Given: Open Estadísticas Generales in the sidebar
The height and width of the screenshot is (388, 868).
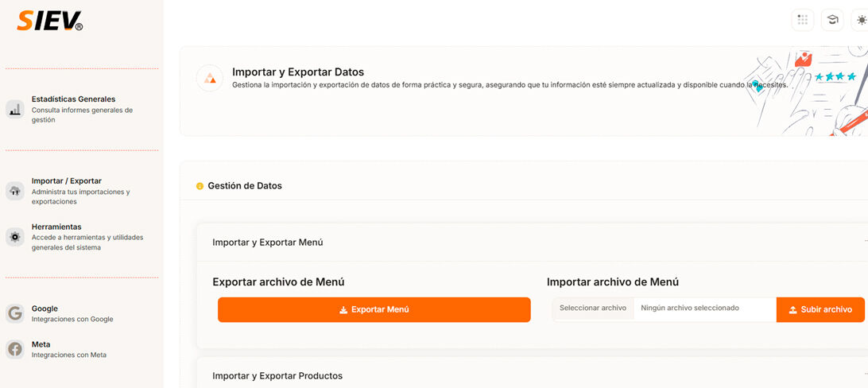Looking at the screenshot, I should 73,99.
